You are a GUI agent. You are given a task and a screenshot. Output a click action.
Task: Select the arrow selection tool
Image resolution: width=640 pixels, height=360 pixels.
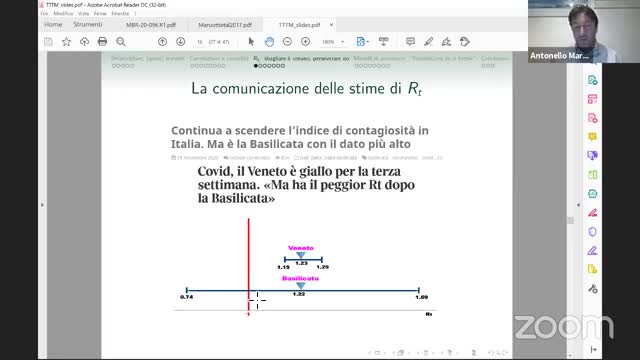[x=251, y=42]
